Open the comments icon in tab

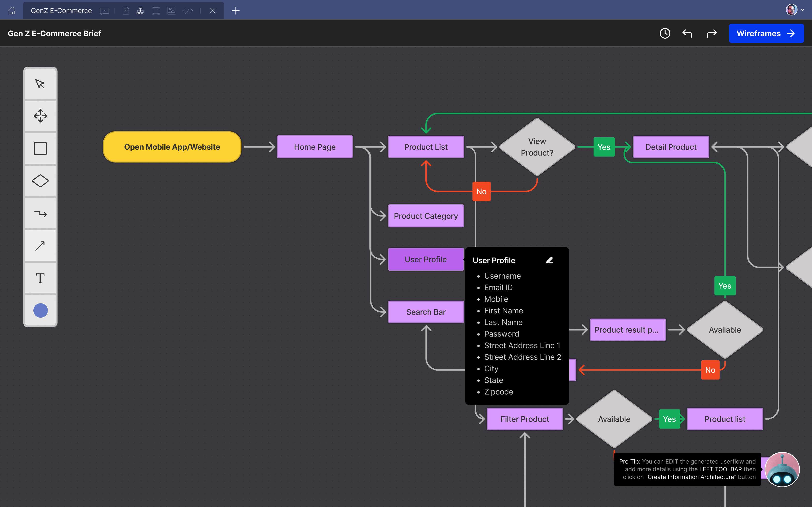click(x=104, y=11)
